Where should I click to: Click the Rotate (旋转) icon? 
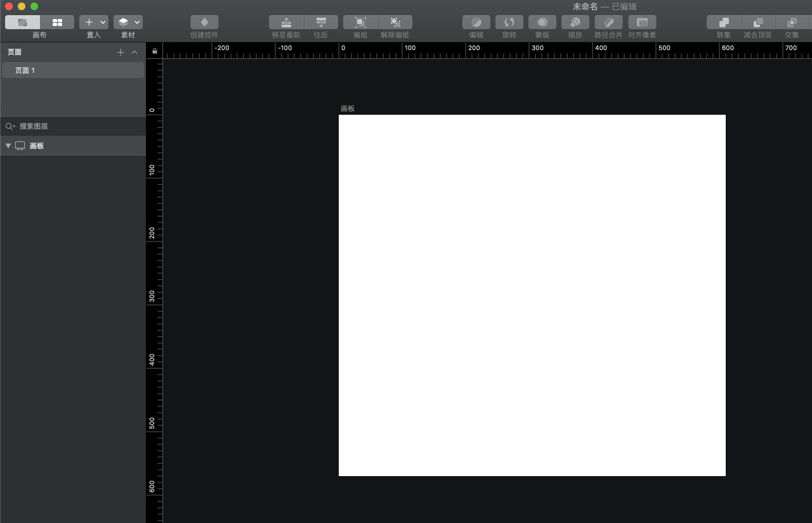point(509,22)
